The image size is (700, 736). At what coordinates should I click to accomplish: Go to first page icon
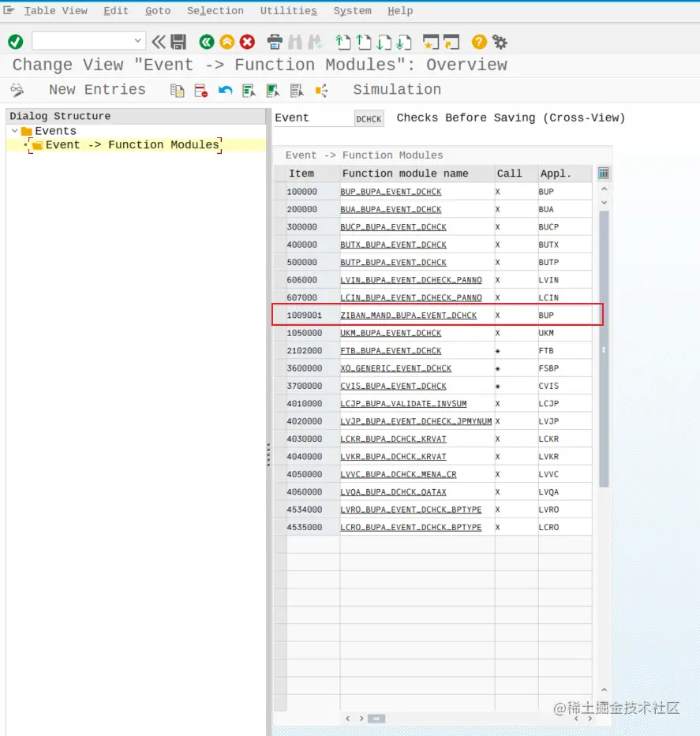tap(343, 42)
